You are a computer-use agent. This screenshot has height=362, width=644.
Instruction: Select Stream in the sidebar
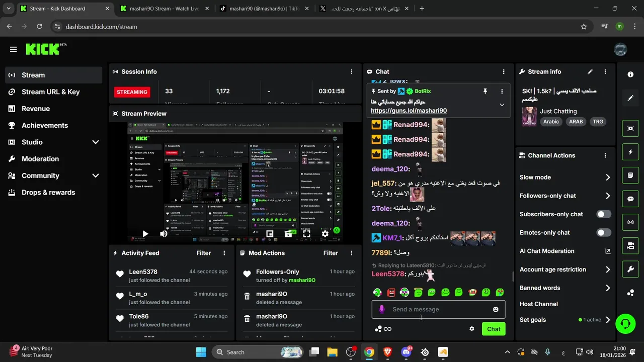pyautogui.click(x=54, y=75)
